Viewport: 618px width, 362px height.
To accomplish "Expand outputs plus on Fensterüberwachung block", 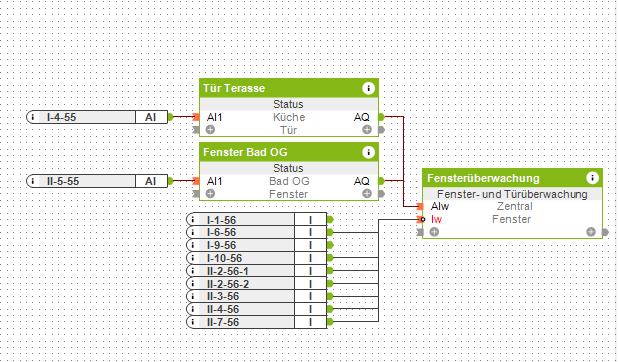I will [590, 232].
